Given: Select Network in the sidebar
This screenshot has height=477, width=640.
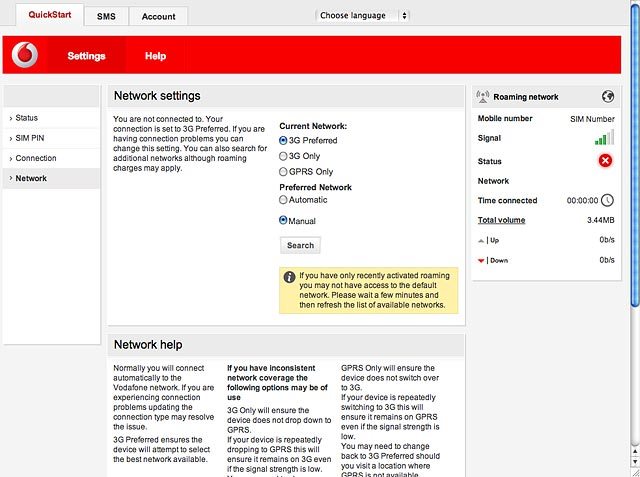Looking at the screenshot, I should pyautogui.click(x=51, y=178).
